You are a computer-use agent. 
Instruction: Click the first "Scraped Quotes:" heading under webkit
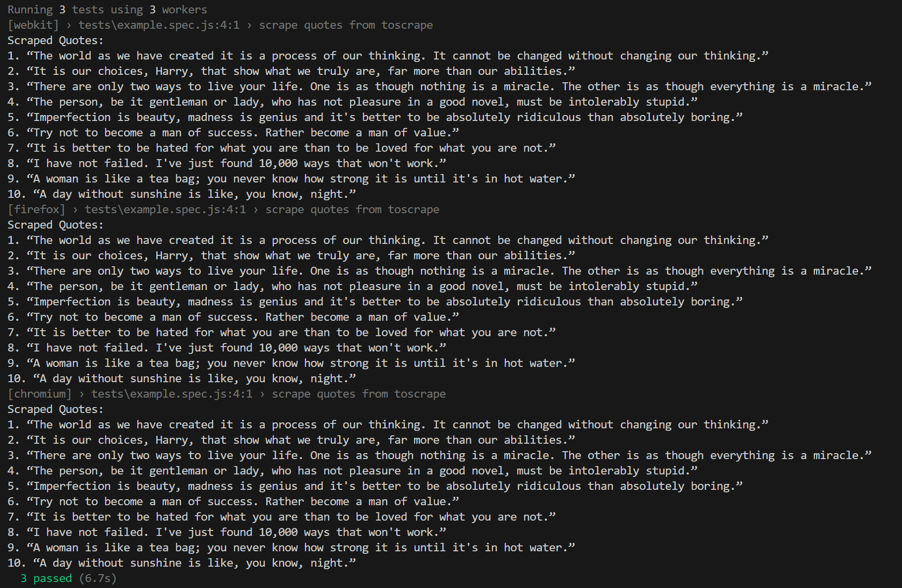tap(56, 41)
